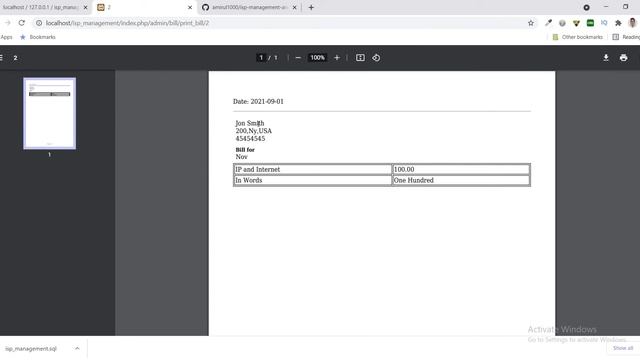This screenshot has width=640, height=360.
Task: Click the 200,Ny,USA address
Action: [x=253, y=131]
